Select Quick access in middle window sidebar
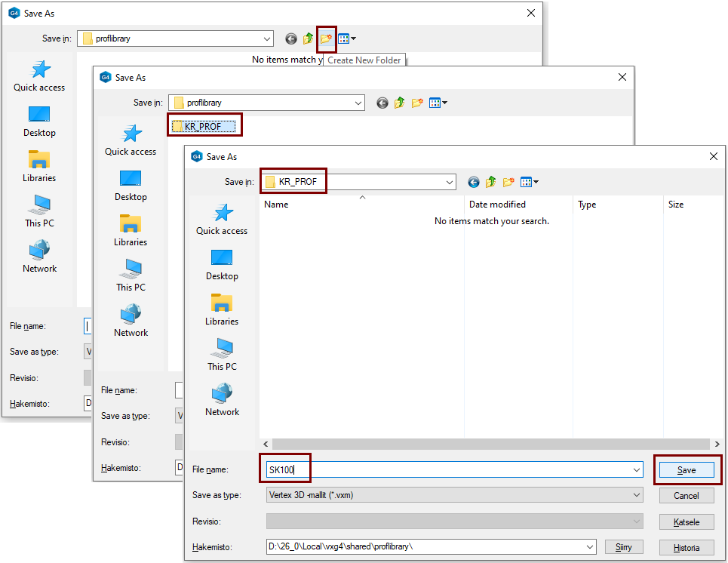 click(x=131, y=140)
